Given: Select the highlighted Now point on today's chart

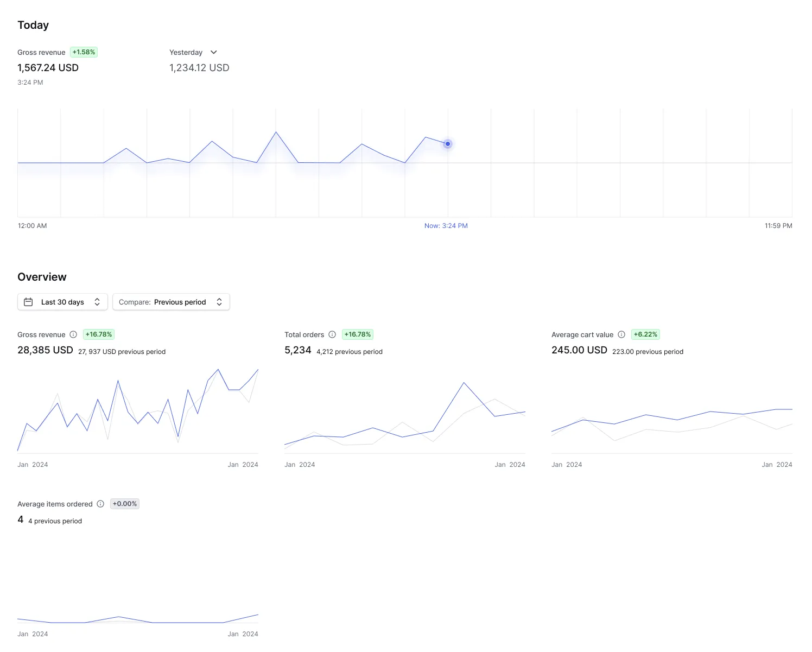Looking at the screenshot, I should tap(447, 144).
